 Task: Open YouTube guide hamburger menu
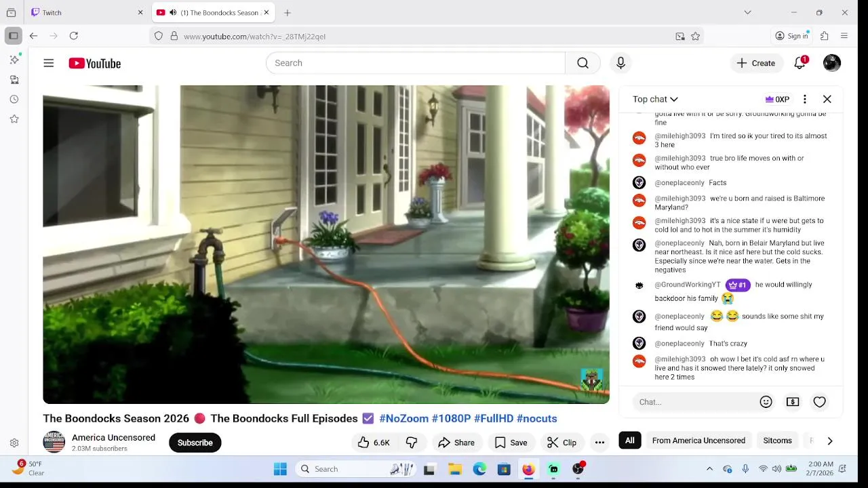point(49,63)
